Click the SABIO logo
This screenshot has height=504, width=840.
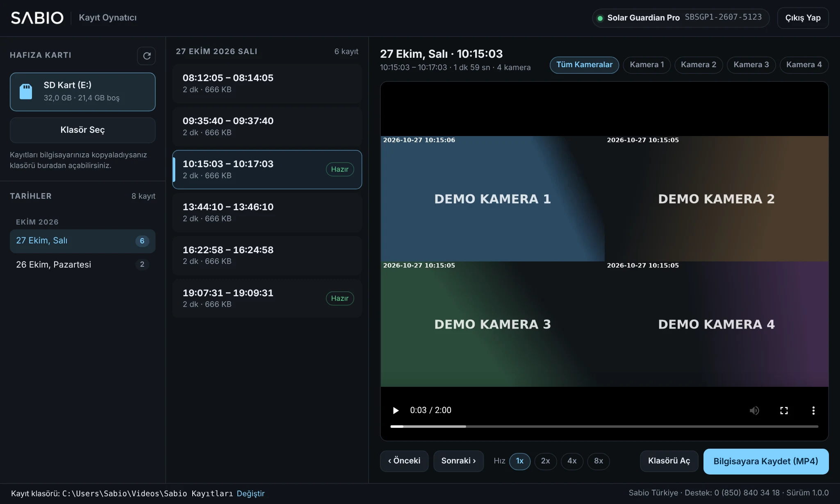(37, 18)
